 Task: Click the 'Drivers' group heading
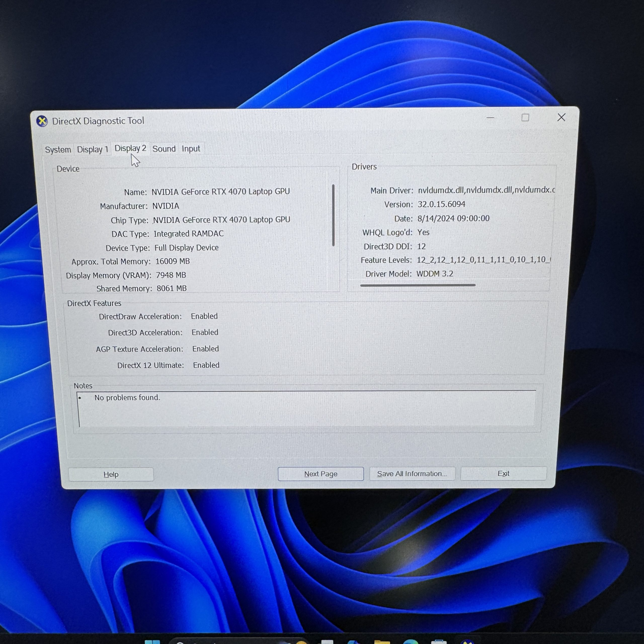coord(364,167)
